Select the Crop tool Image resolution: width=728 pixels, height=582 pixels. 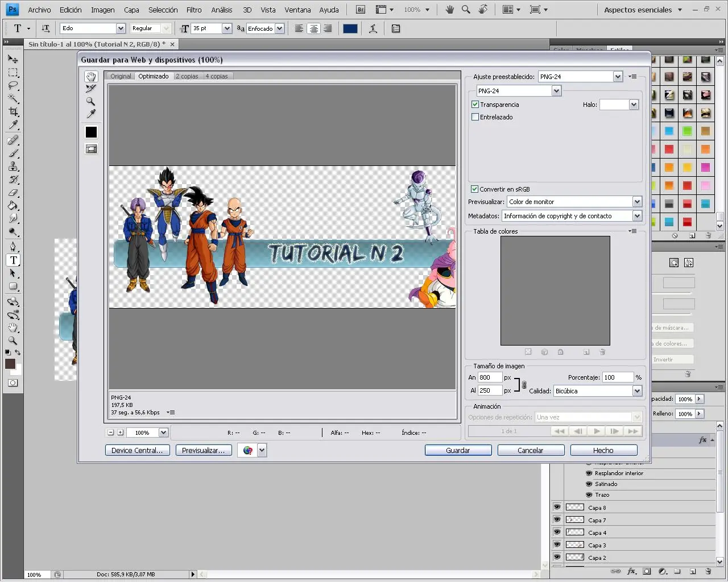[x=13, y=112]
